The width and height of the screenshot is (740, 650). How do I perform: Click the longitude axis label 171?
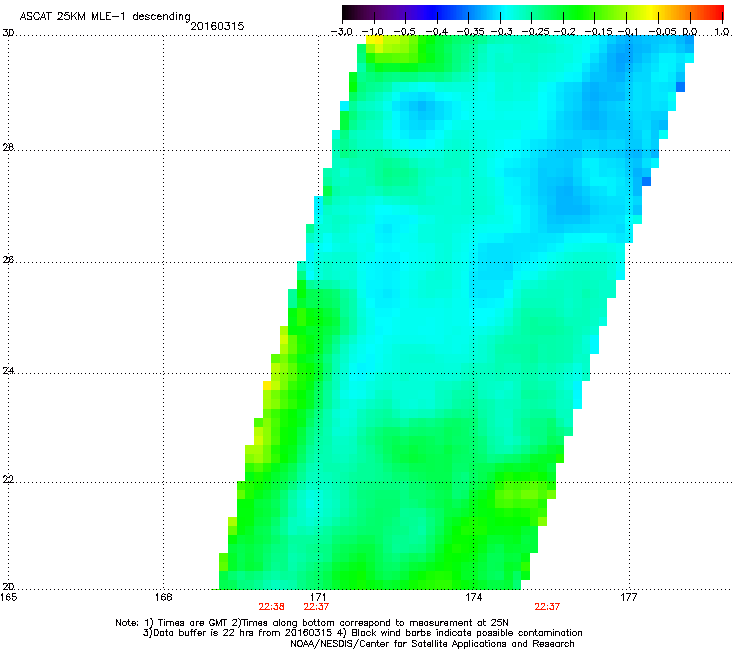tap(319, 598)
